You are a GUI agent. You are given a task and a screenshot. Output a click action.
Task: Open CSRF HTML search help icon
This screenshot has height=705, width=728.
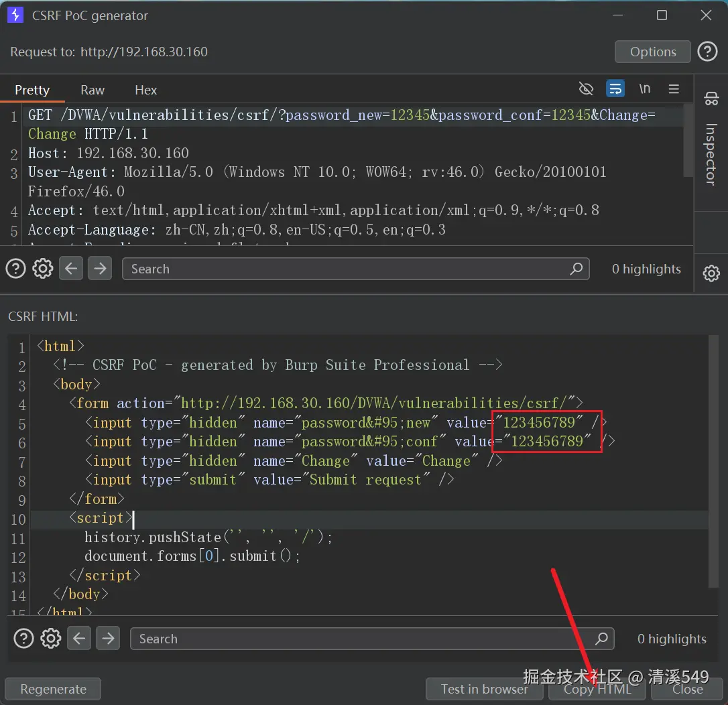click(23, 638)
